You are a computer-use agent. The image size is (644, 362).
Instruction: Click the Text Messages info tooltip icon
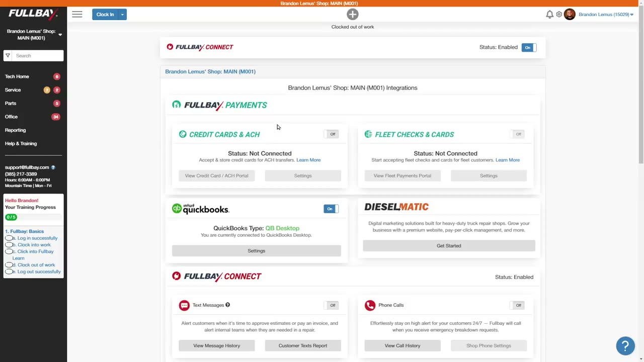(x=227, y=305)
